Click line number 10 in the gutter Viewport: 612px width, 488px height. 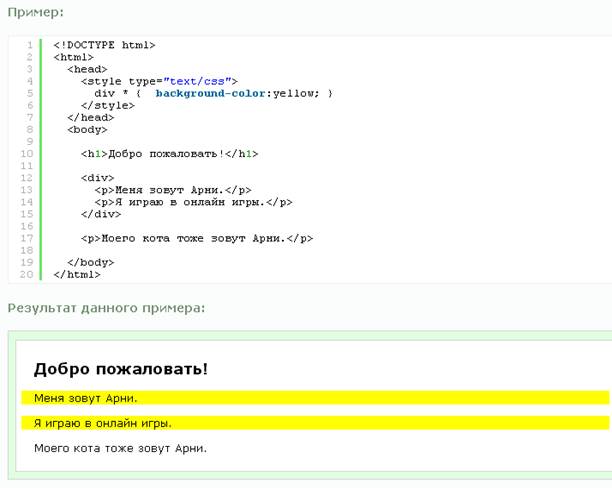(27, 154)
